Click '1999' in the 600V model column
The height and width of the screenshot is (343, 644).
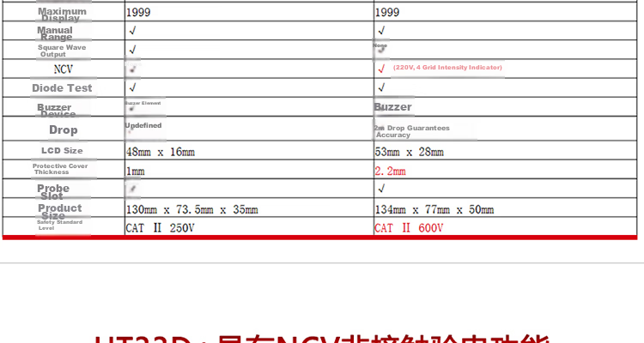coord(387,12)
